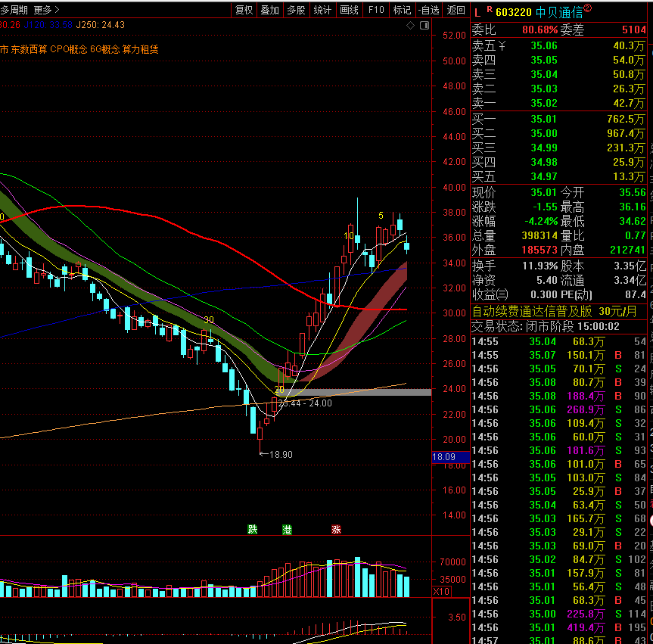Click the red 涨 event marker
653x644 pixels.
(336, 530)
